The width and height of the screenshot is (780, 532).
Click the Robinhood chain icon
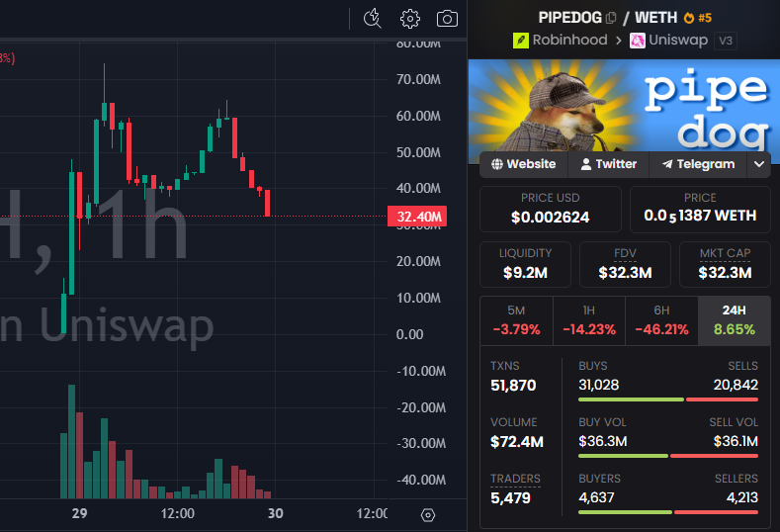(521, 41)
